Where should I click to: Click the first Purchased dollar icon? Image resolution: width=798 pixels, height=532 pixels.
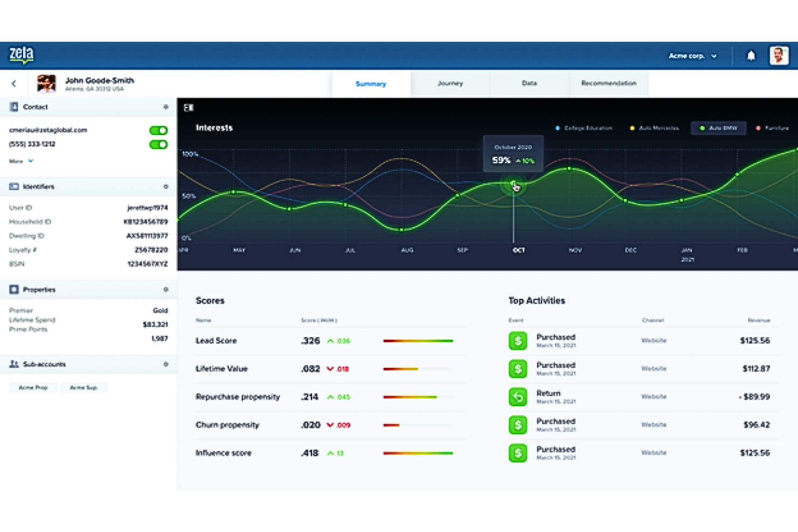(517, 340)
